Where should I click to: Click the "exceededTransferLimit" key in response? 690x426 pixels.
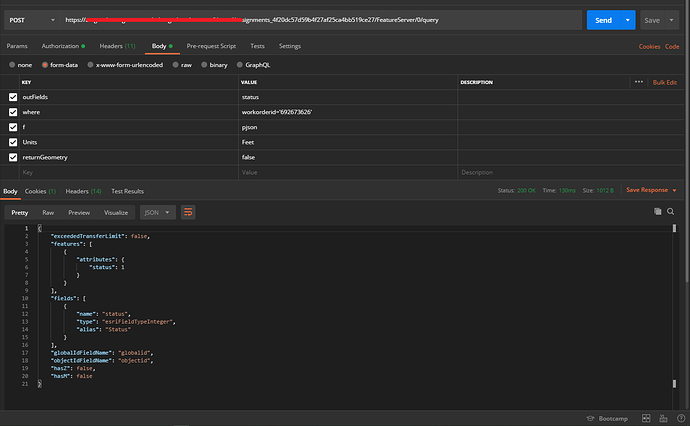[88, 236]
